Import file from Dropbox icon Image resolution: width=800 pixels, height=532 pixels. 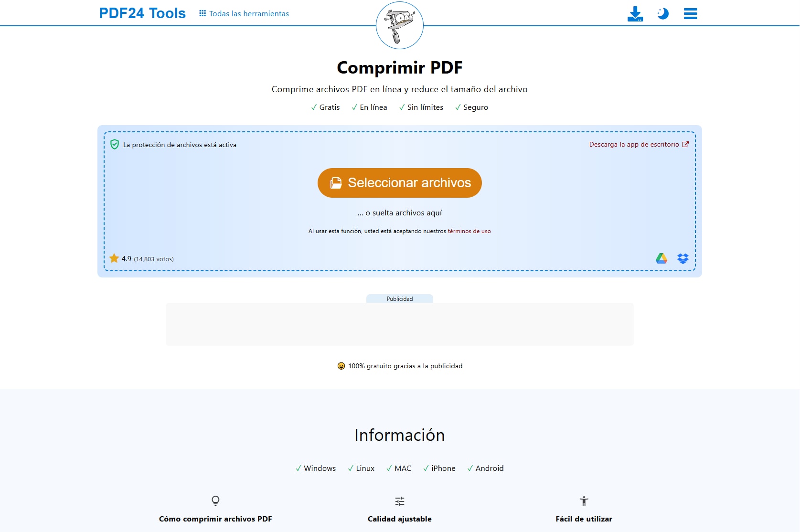[x=683, y=258]
